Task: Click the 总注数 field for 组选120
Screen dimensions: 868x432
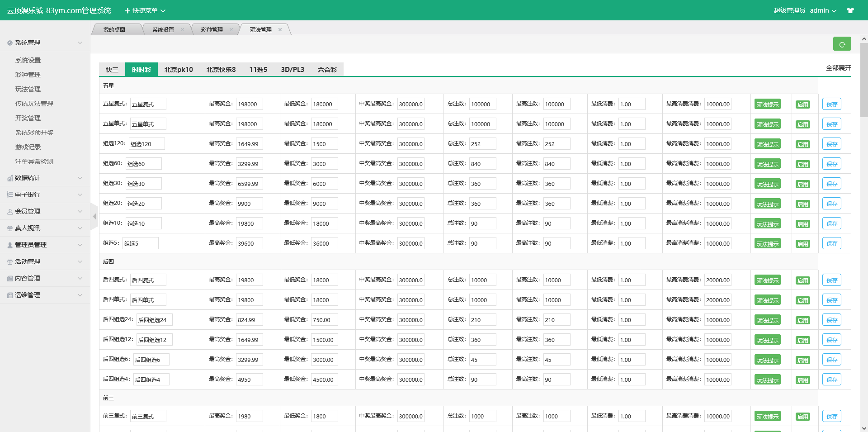Action: click(483, 144)
